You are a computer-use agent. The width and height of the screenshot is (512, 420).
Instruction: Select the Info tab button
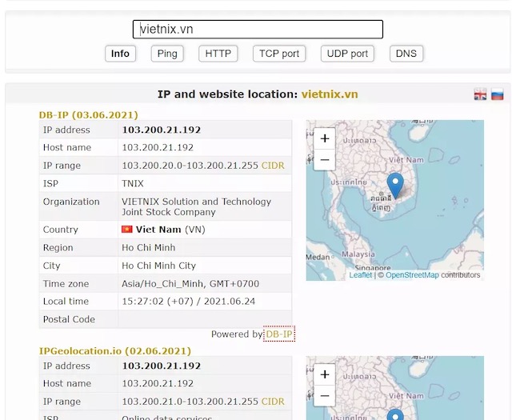tap(120, 54)
